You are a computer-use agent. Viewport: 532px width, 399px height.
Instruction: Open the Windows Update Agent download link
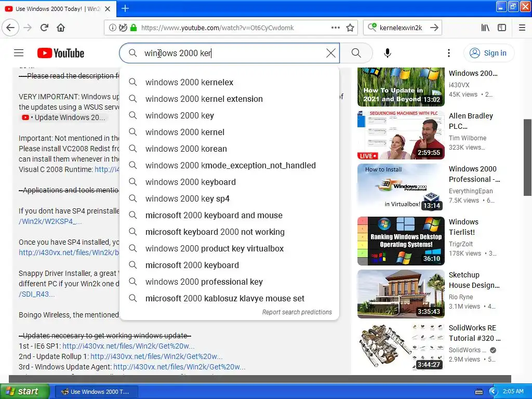click(179, 367)
